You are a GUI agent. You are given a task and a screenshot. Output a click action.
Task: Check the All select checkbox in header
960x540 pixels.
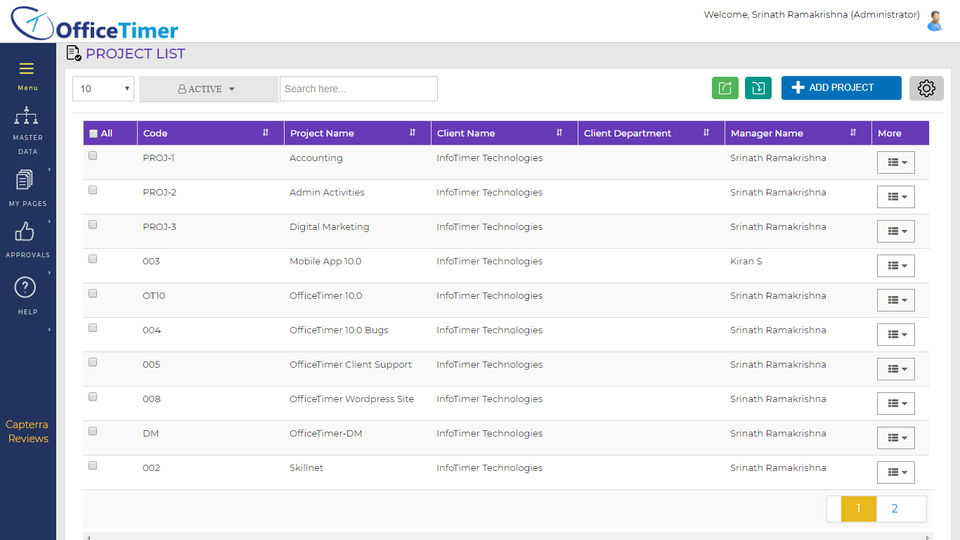pos(94,133)
